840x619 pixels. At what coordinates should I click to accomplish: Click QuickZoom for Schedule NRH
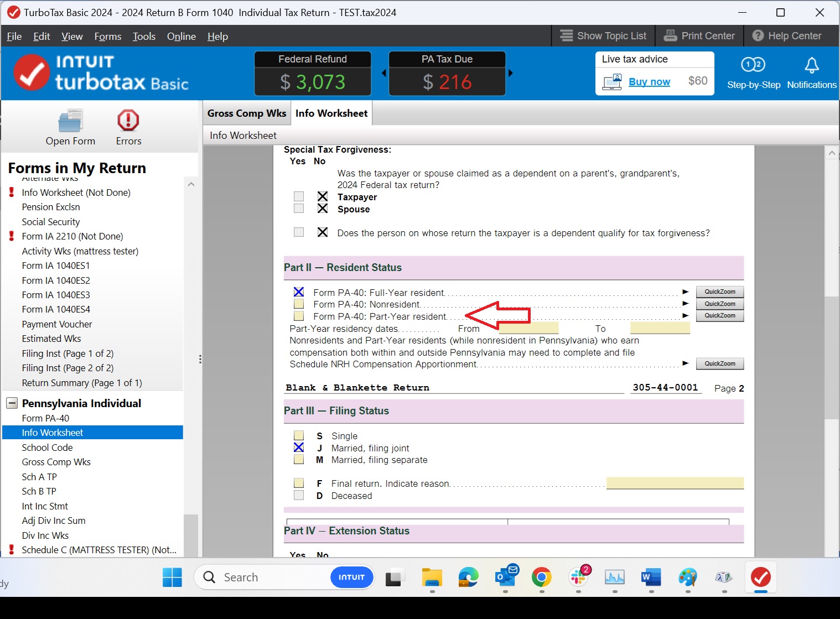click(x=720, y=364)
